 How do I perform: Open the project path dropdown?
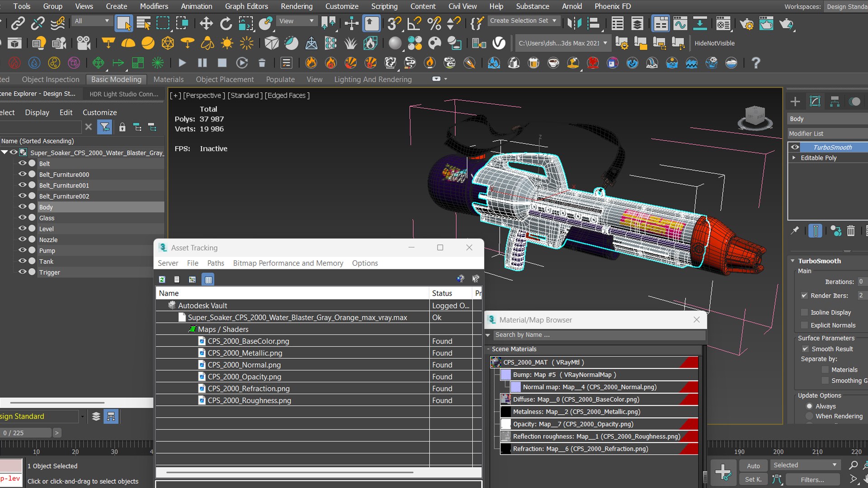[x=563, y=43]
